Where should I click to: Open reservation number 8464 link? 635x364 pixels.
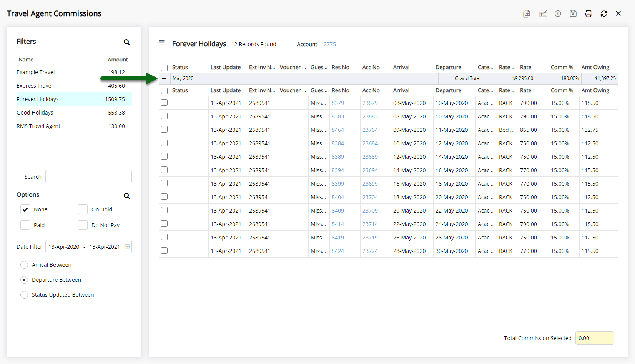pos(338,130)
